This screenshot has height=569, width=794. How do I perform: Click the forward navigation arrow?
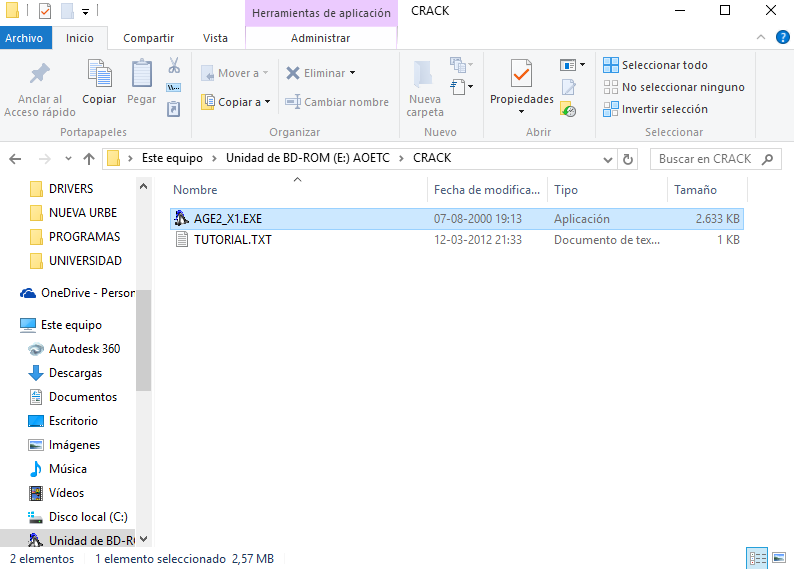[45, 159]
